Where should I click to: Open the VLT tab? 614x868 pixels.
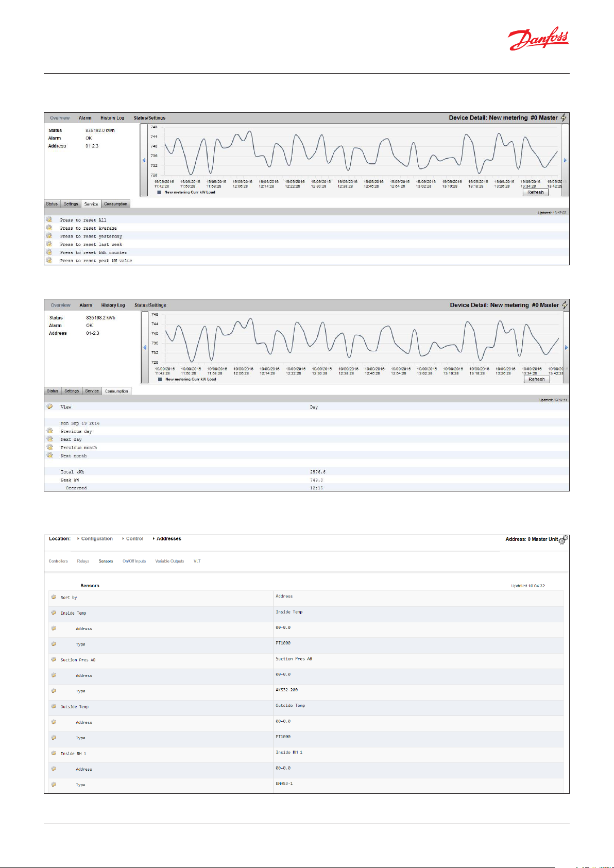pyautogui.click(x=197, y=561)
